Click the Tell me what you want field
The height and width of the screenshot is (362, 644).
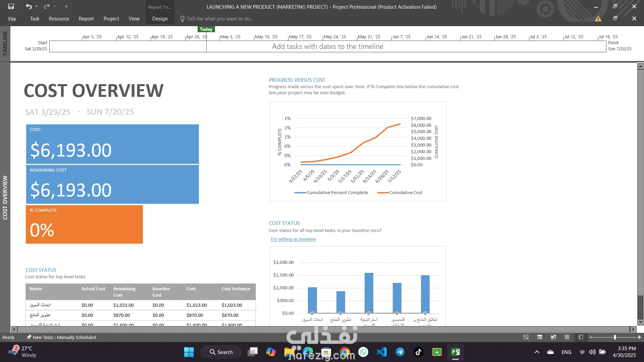(220, 19)
